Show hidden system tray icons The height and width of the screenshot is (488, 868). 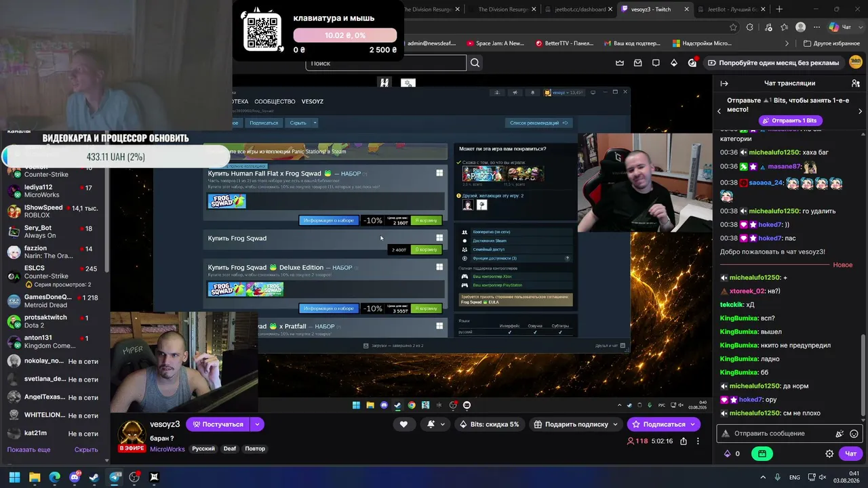coord(763,477)
